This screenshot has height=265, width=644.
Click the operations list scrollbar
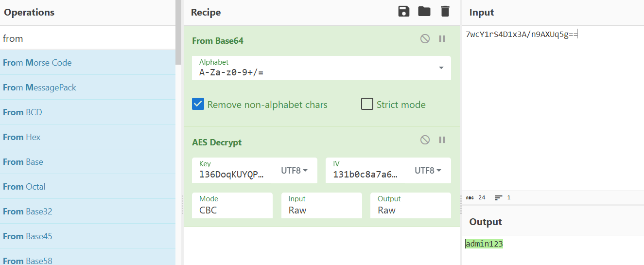[178, 29]
